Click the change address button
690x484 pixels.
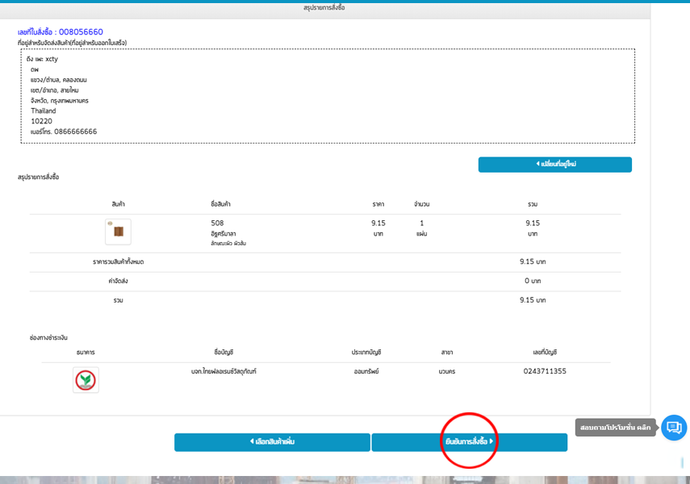pos(555,165)
